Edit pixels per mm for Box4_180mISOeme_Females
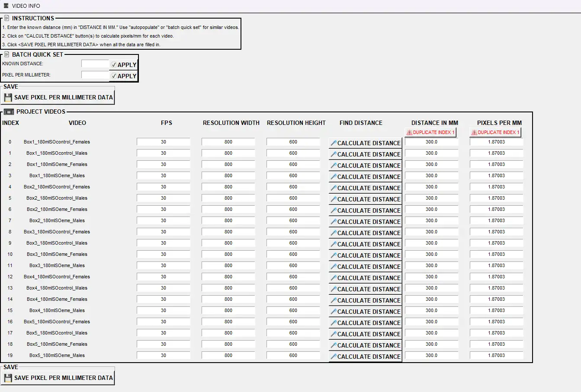 [497, 299]
